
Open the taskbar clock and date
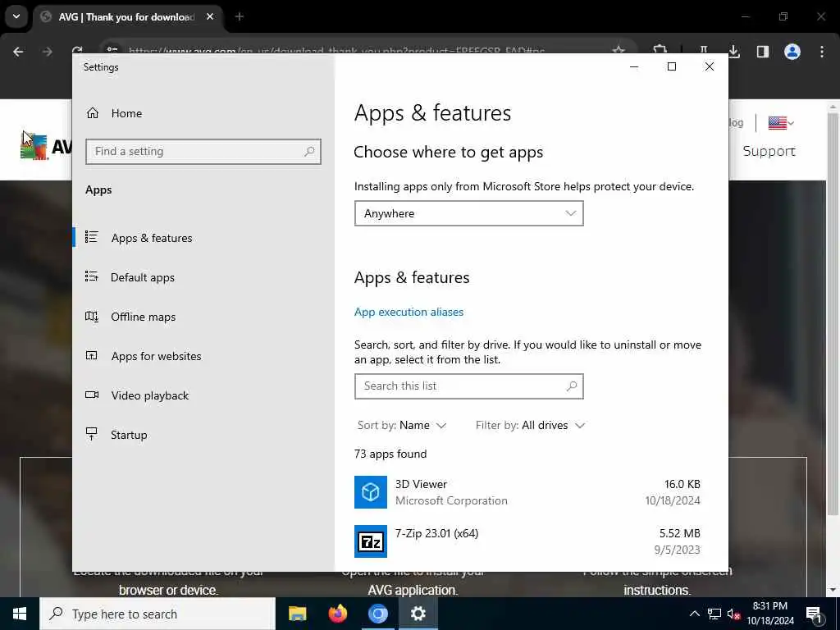pyautogui.click(x=770, y=614)
